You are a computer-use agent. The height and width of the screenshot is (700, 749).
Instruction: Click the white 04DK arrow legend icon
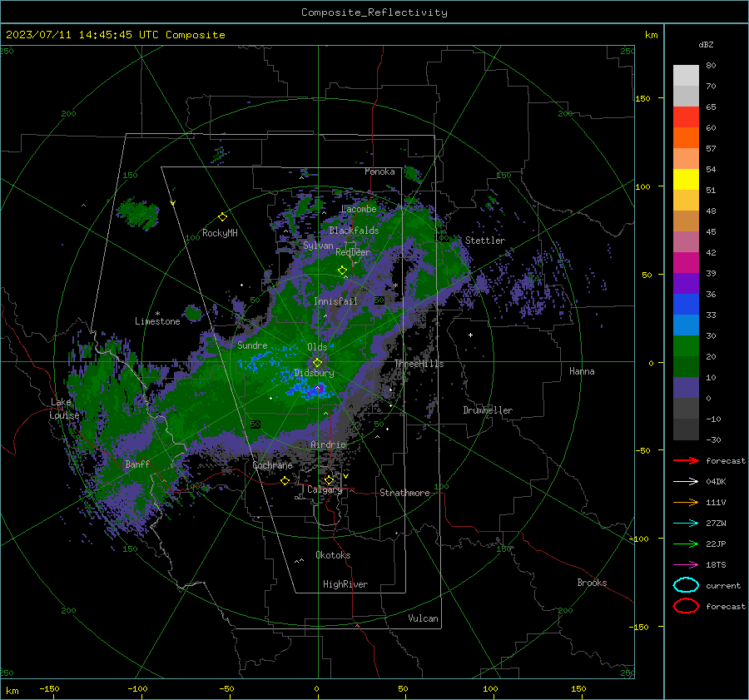tap(686, 482)
